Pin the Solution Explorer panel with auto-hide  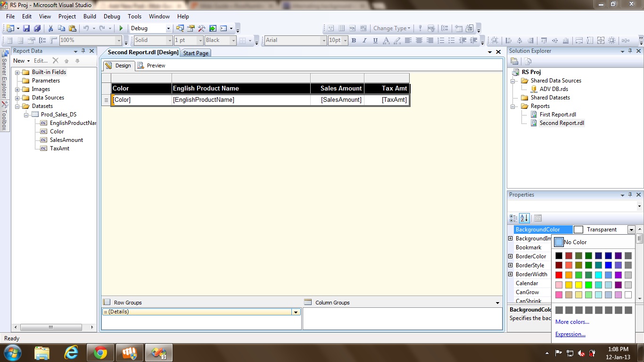click(630, 51)
